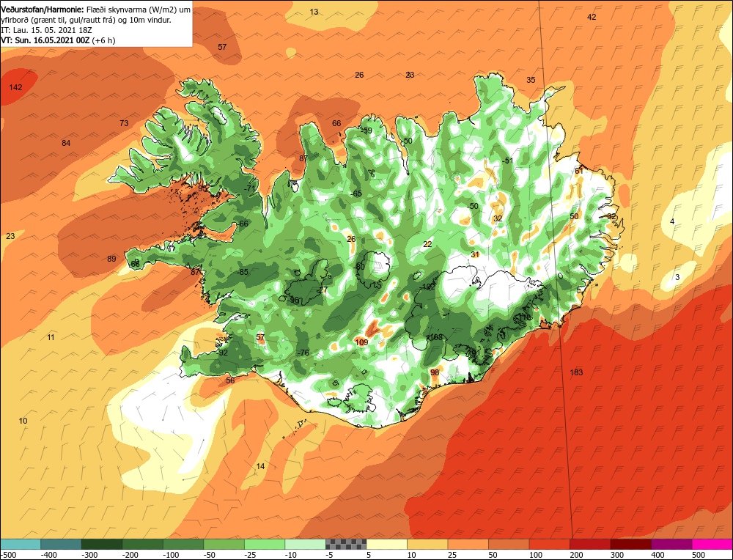Screen dimensions: 733x560
Task: Click the value "61" on the east coast
Action: click(579, 171)
